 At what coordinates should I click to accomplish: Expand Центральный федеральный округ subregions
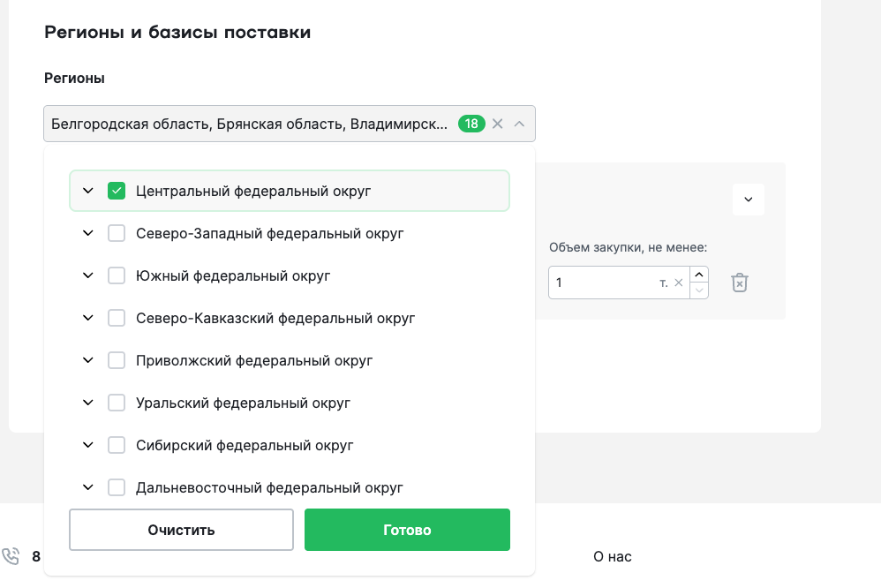pos(88,191)
